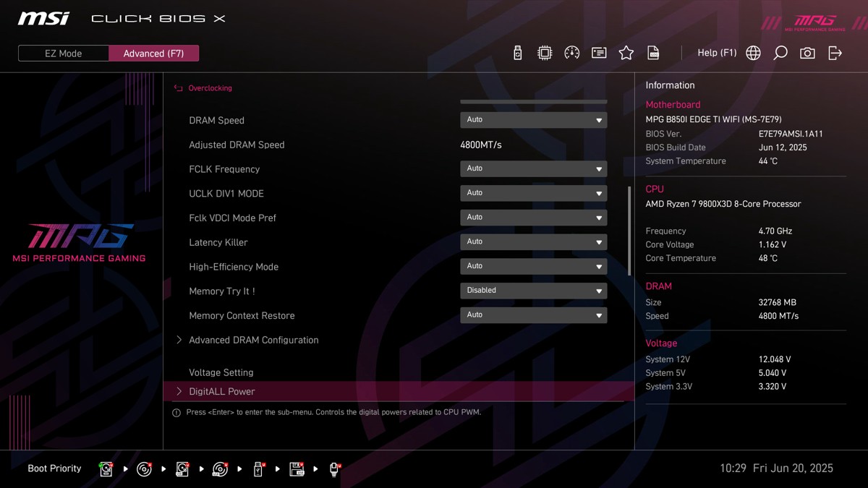Viewport: 868px width, 488px height.
Task: Click CPU frequency value 4.70 GHz
Action: (x=775, y=231)
